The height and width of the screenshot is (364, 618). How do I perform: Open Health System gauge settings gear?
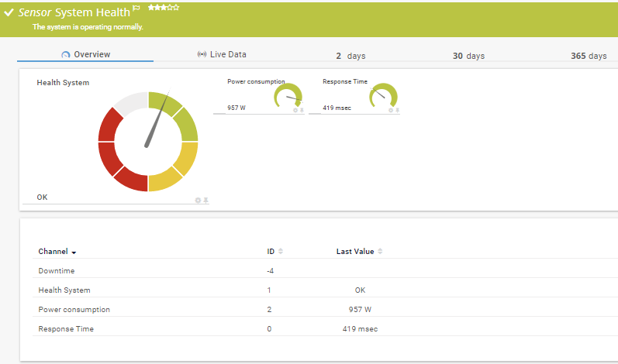(x=198, y=200)
